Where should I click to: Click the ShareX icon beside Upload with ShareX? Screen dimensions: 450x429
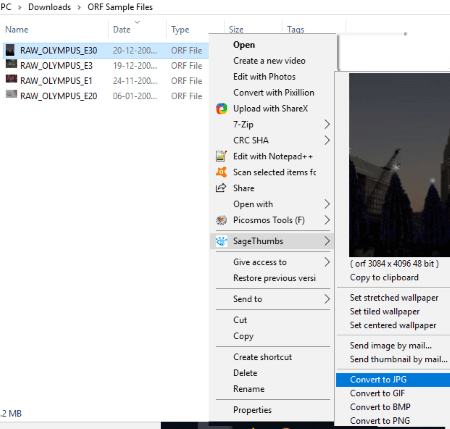pos(221,109)
